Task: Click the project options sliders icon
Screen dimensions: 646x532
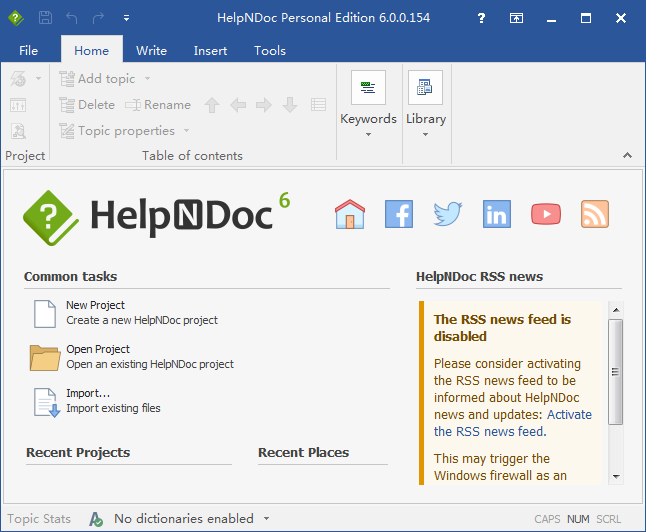Action: pos(18,105)
